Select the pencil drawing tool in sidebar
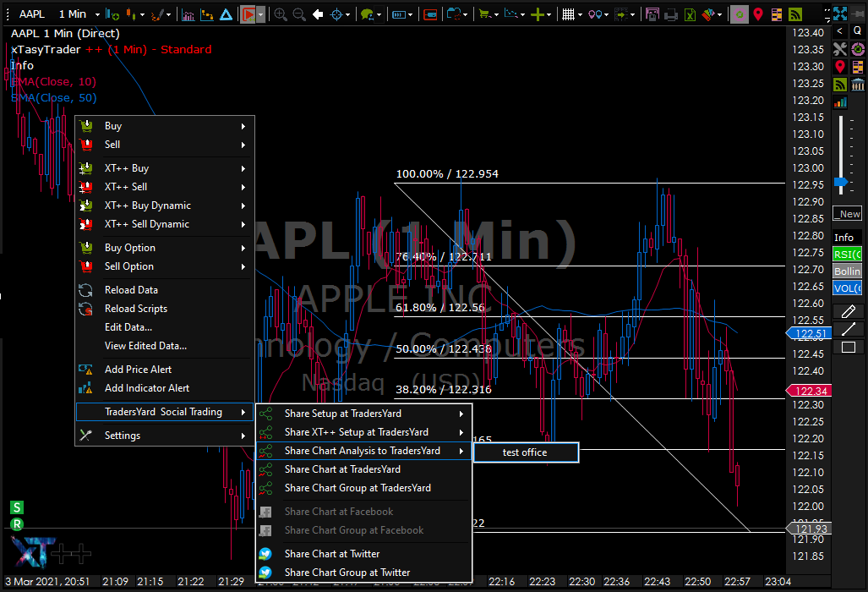This screenshot has height=592, width=868. point(848,312)
